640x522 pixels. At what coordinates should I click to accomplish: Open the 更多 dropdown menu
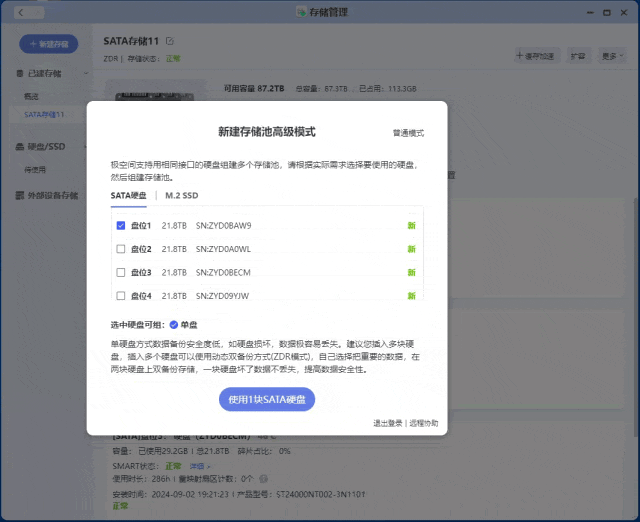(x=610, y=56)
